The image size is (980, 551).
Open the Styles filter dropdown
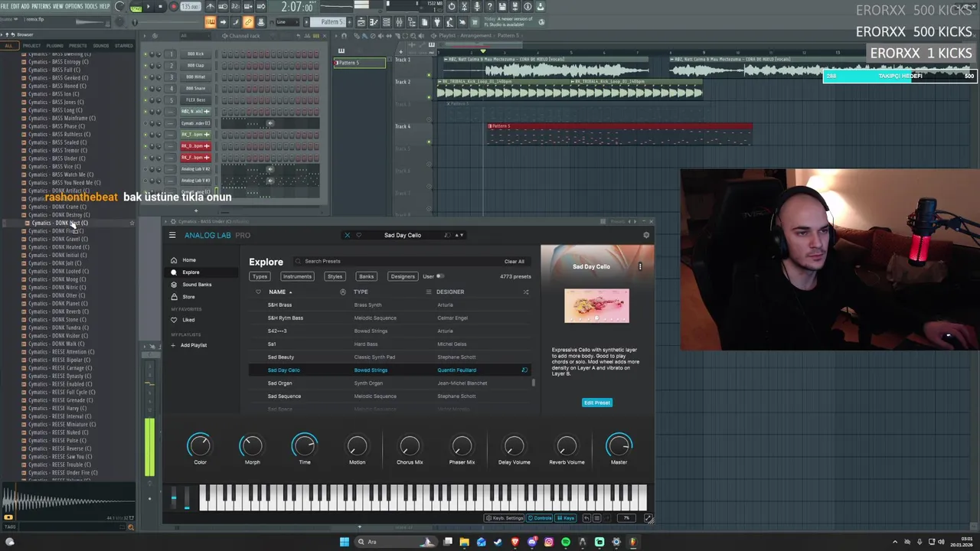click(335, 276)
